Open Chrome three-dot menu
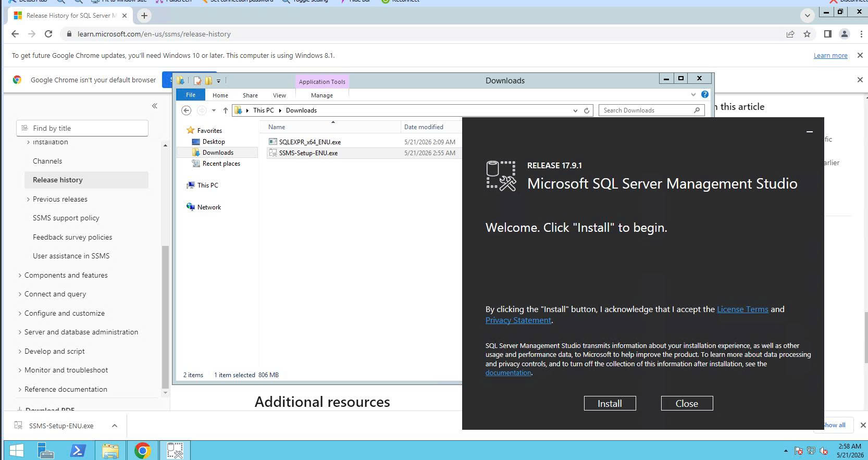Image resolution: width=868 pixels, height=460 pixels. coord(861,34)
